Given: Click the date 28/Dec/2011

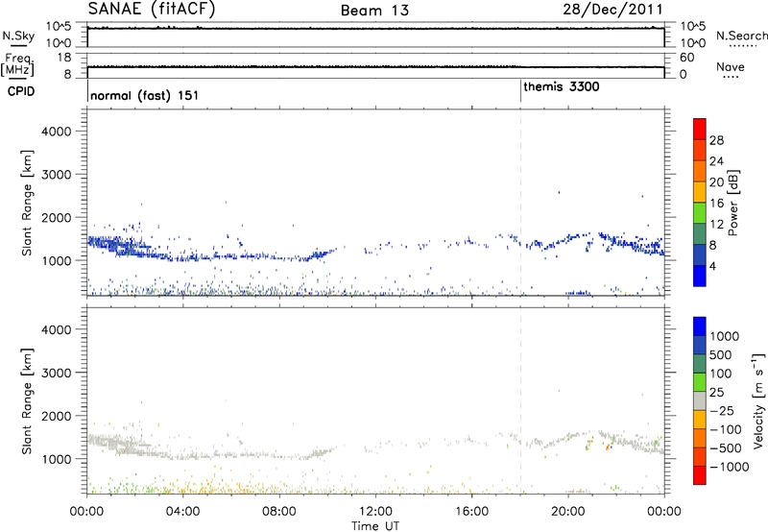Looking at the screenshot, I should click(x=612, y=10).
